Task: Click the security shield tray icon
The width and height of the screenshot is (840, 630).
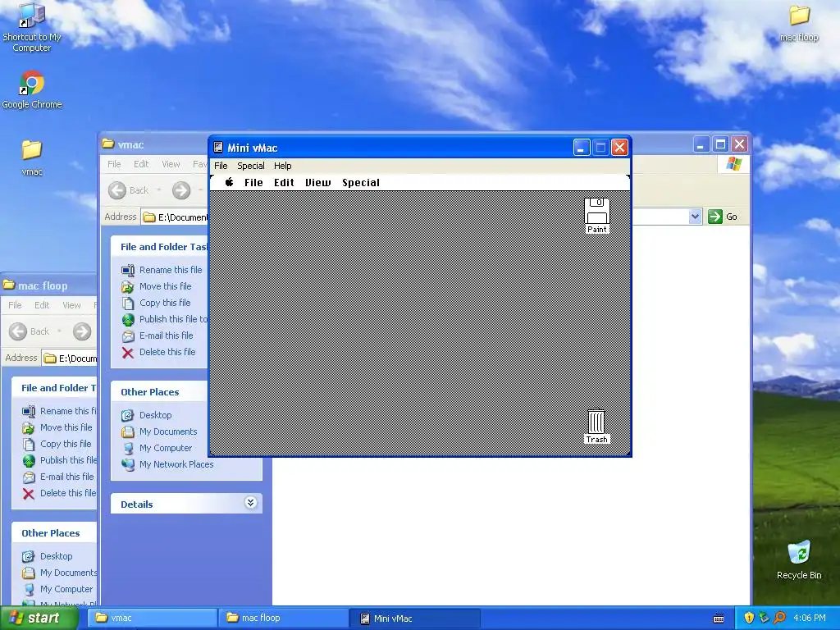Action: pos(748,619)
